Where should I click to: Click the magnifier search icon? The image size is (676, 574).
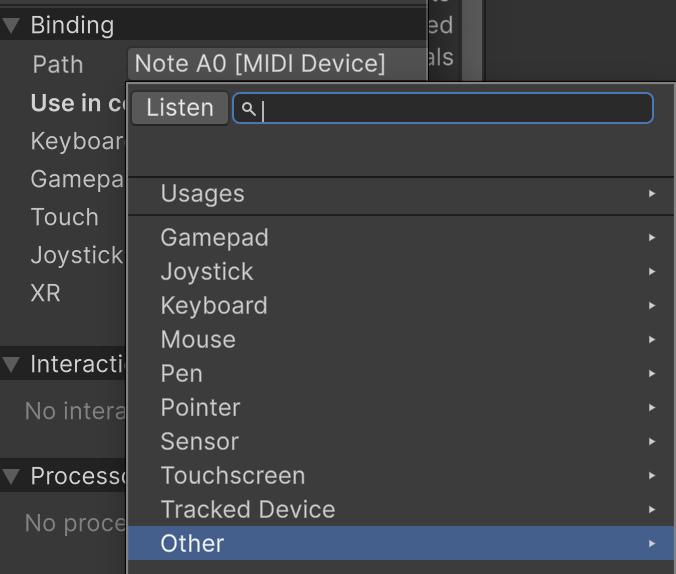pyautogui.click(x=248, y=109)
